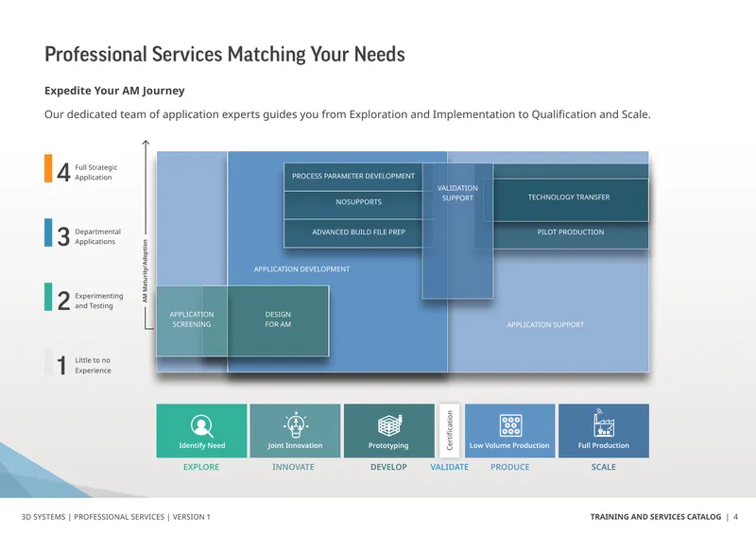Screen dimensions: 756x535
Task: Click the VALIDATE stage label
Action: [450, 467]
